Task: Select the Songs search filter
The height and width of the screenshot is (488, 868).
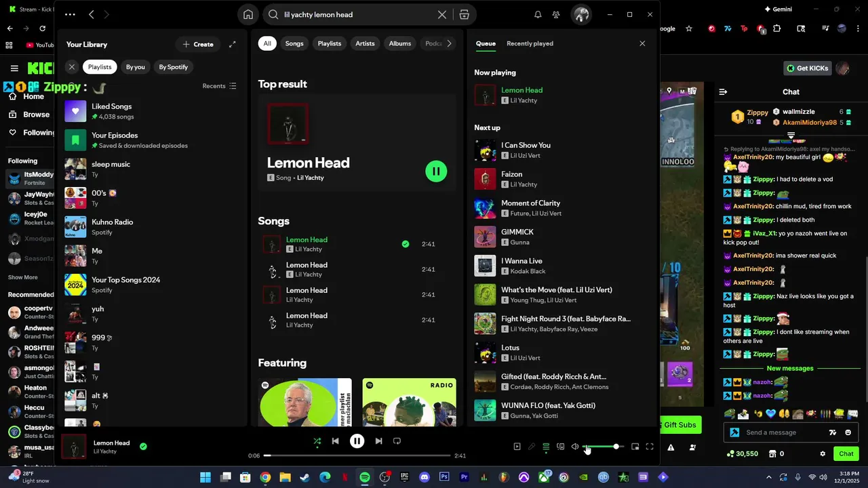Action: pyautogui.click(x=294, y=43)
